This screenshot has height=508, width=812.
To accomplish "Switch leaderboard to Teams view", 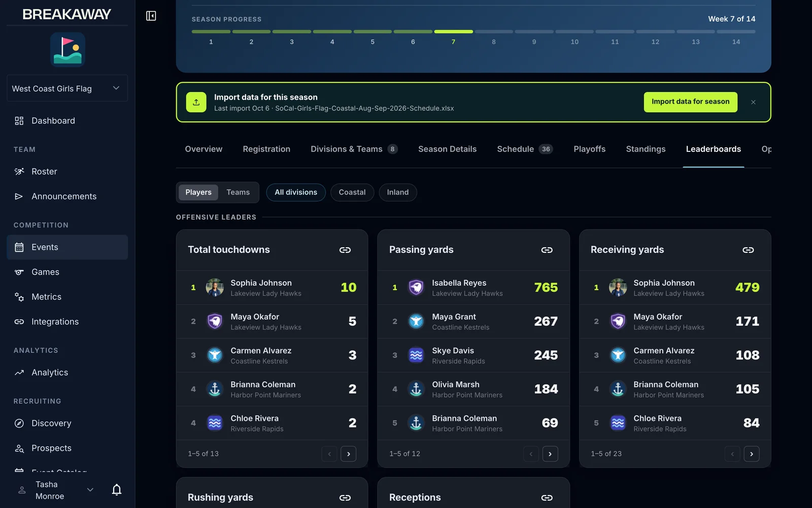I will [238, 192].
